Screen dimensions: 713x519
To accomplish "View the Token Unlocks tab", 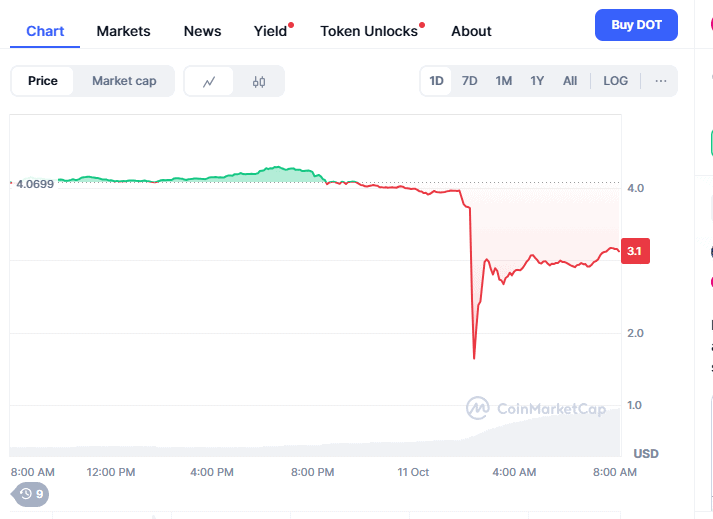I will [369, 31].
